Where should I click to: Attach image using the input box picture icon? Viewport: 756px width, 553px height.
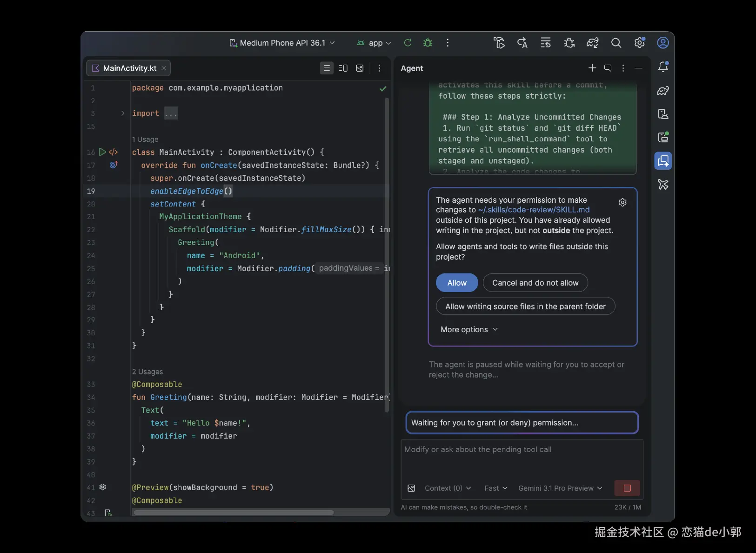(411, 488)
